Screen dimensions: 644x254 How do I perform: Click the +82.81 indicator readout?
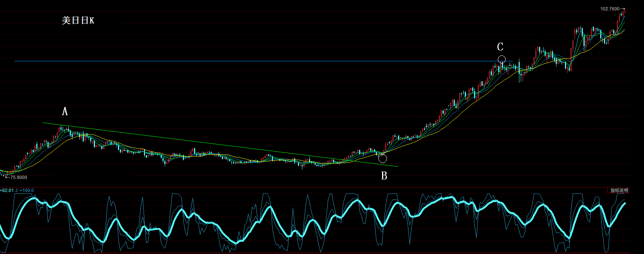click(7, 190)
